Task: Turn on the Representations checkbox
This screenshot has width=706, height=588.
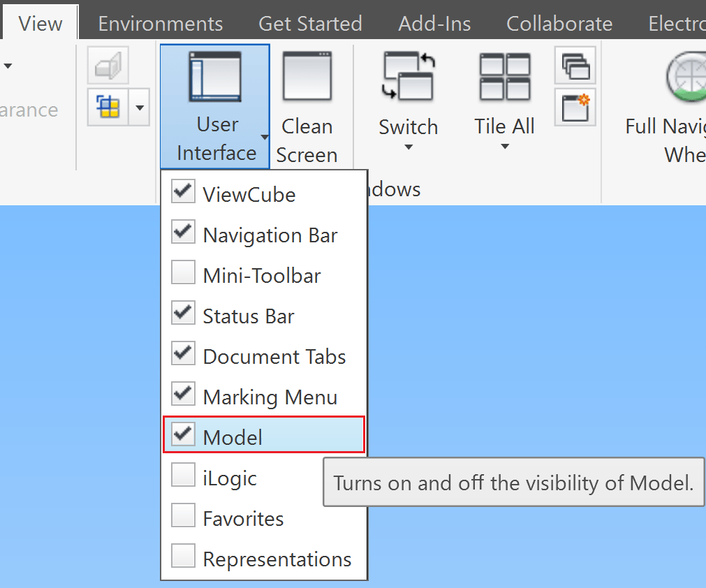Action: (x=183, y=556)
